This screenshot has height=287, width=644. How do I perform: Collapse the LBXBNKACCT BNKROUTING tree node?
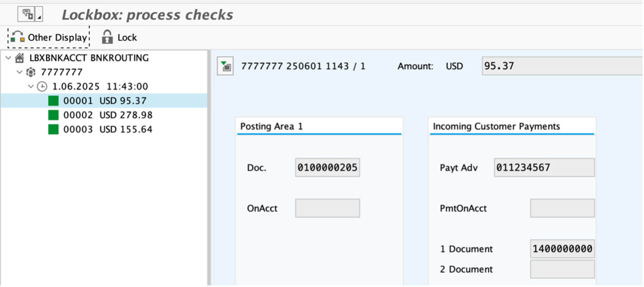[x=8, y=58]
